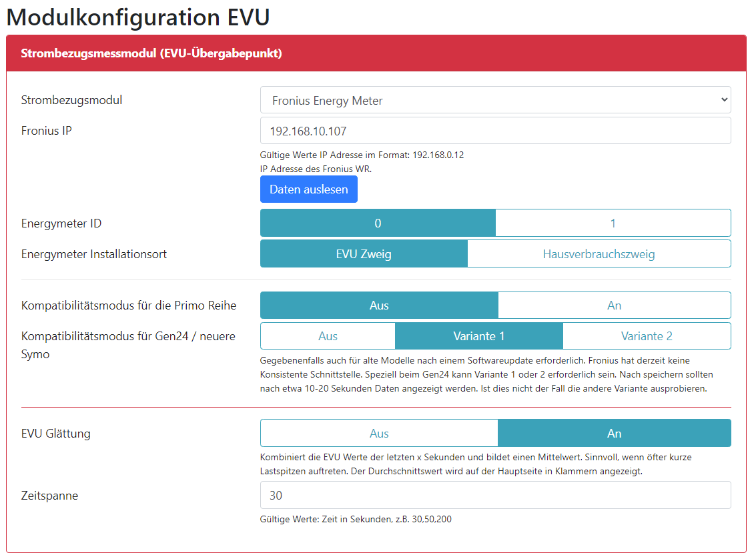Enable EVU Glättung with An
The image size is (756, 559).
click(614, 433)
